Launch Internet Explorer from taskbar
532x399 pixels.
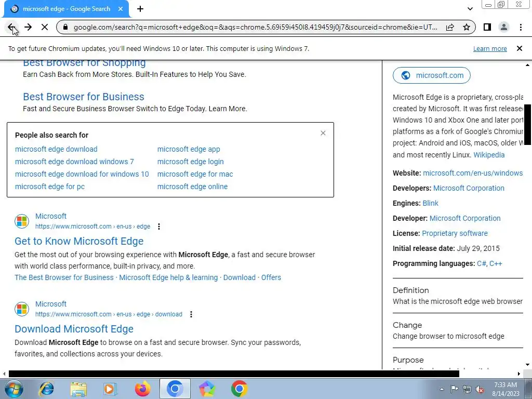pyautogui.click(x=46, y=389)
